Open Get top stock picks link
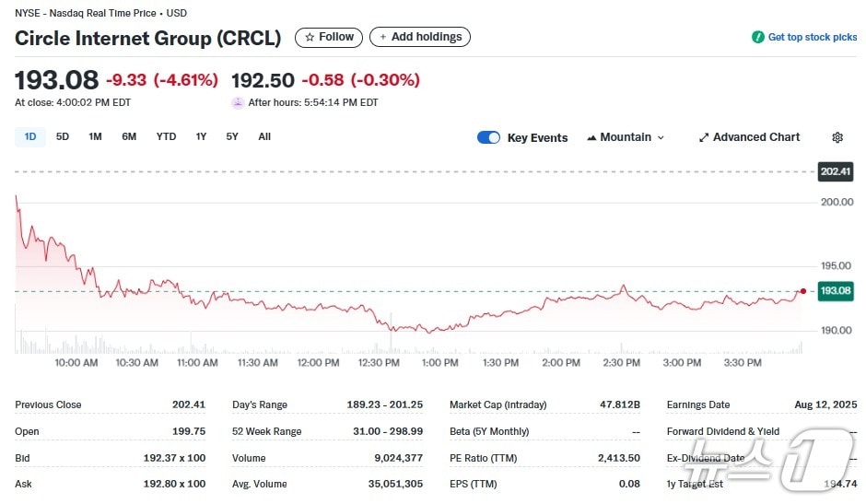This screenshot has width=866, height=504. [x=812, y=37]
